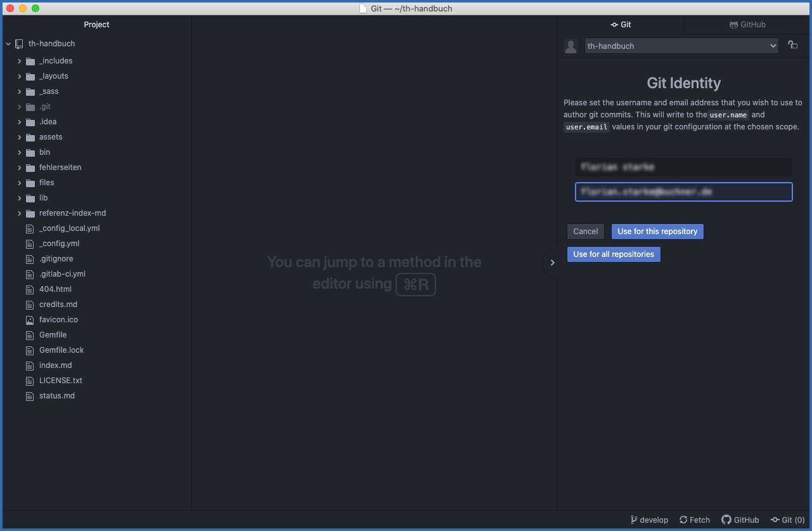Click the expand chevron on the editor edge
812x531 pixels.
[552, 262]
